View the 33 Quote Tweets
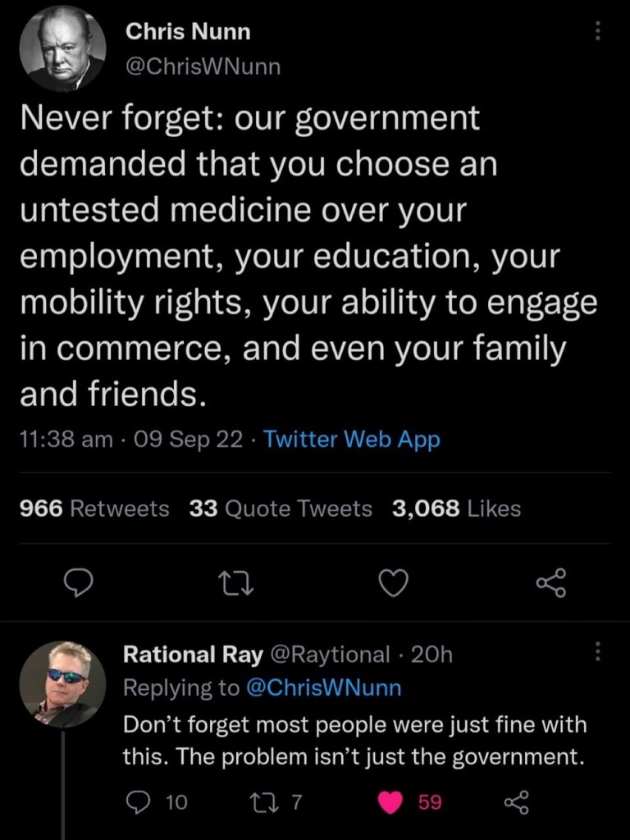Image resolution: width=630 pixels, height=840 pixels. point(281,509)
